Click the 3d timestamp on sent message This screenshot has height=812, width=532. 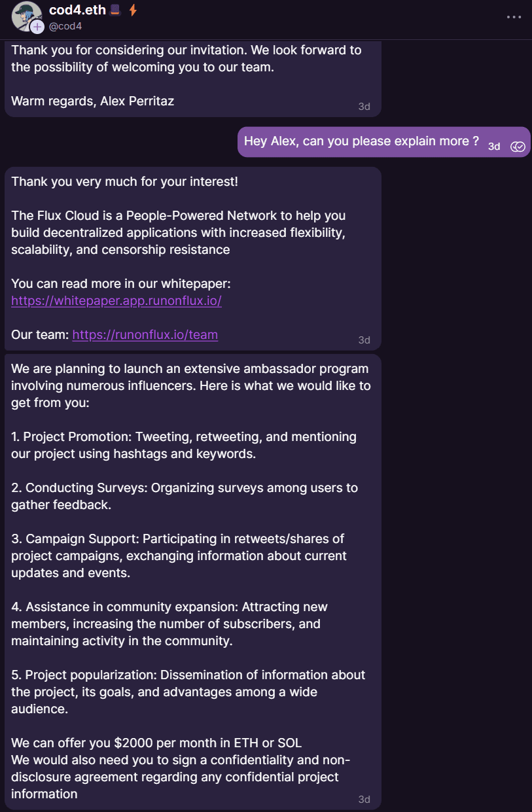tap(494, 147)
